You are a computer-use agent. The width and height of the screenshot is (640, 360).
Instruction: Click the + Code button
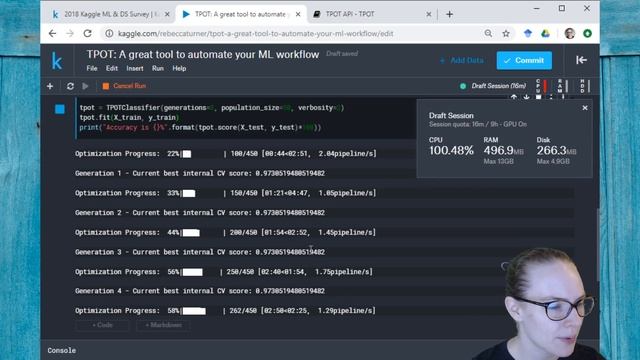pyautogui.click(x=102, y=325)
